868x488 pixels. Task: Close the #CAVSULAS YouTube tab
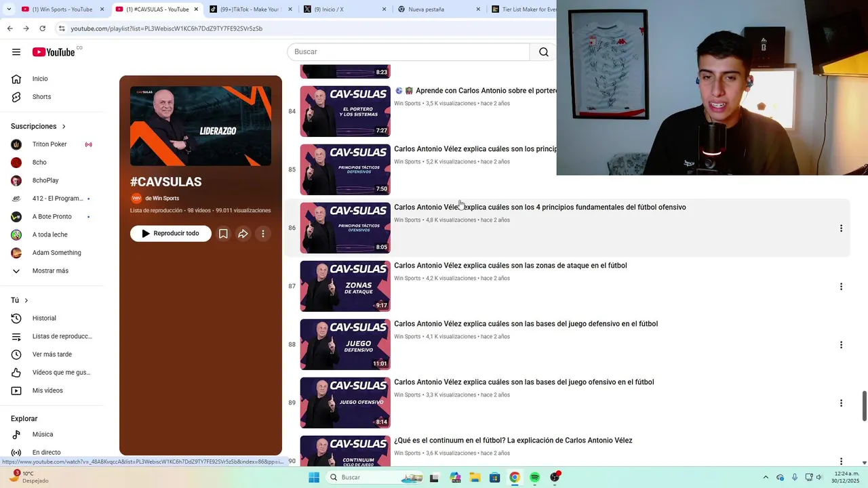click(x=196, y=9)
